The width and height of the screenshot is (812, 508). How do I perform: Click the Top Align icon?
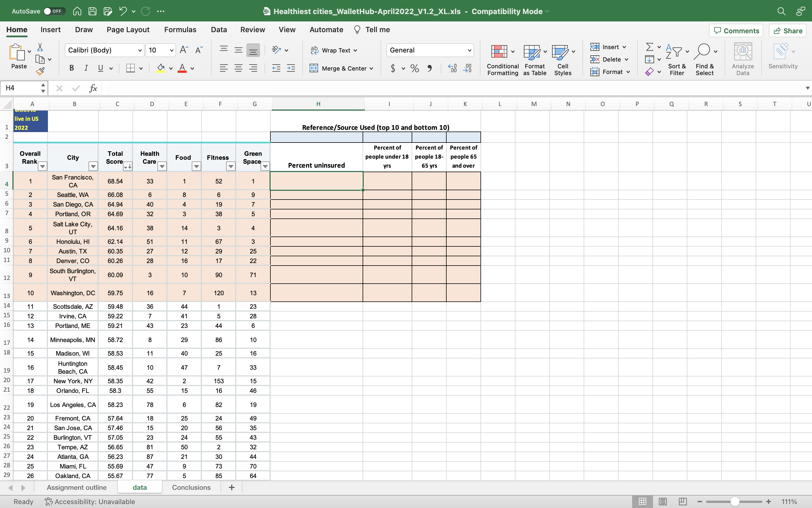224,50
